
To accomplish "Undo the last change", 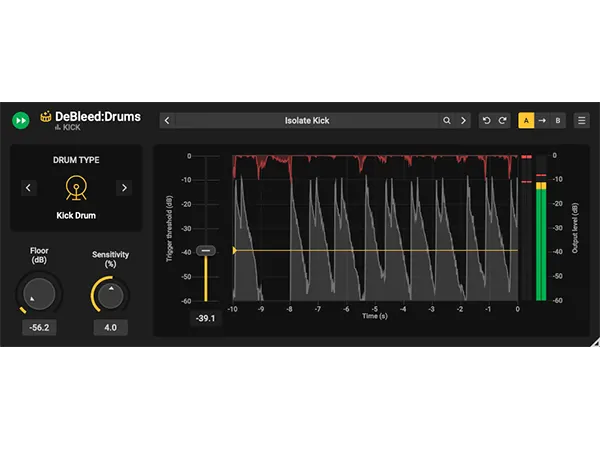I will click(487, 121).
